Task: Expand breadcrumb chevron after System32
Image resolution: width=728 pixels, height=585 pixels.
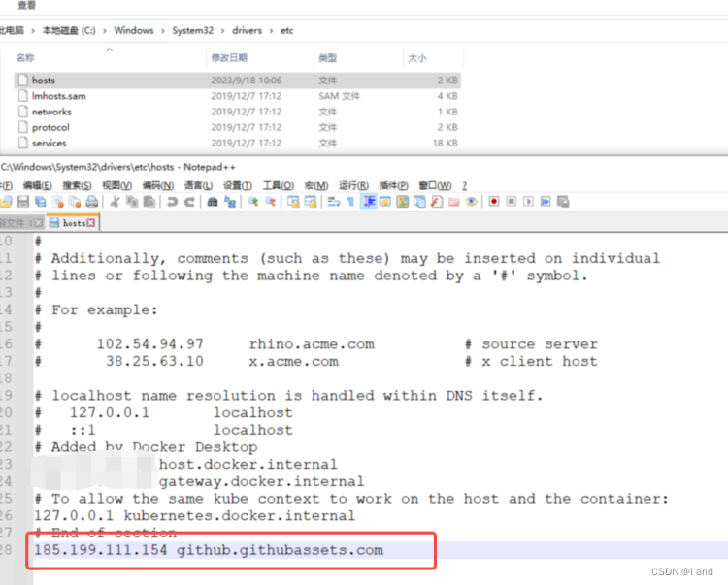Action: click(223, 31)
